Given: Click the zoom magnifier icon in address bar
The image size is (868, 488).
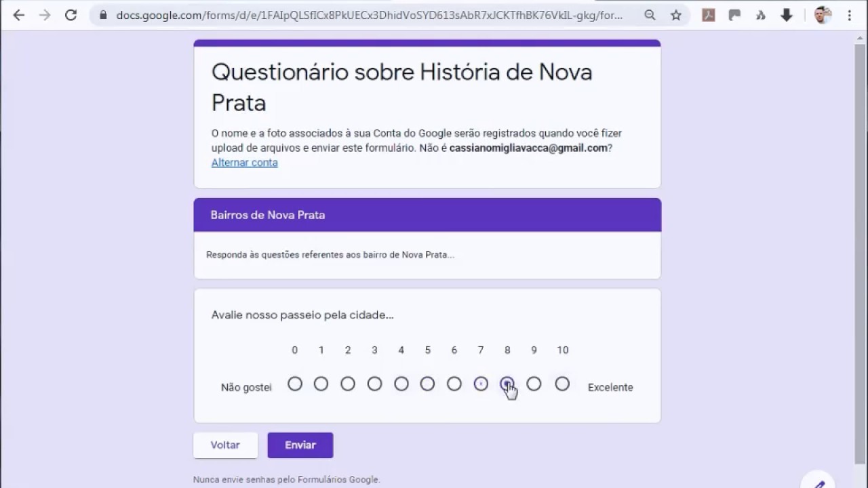Looking at the screenshot, I should coord(650,15).
